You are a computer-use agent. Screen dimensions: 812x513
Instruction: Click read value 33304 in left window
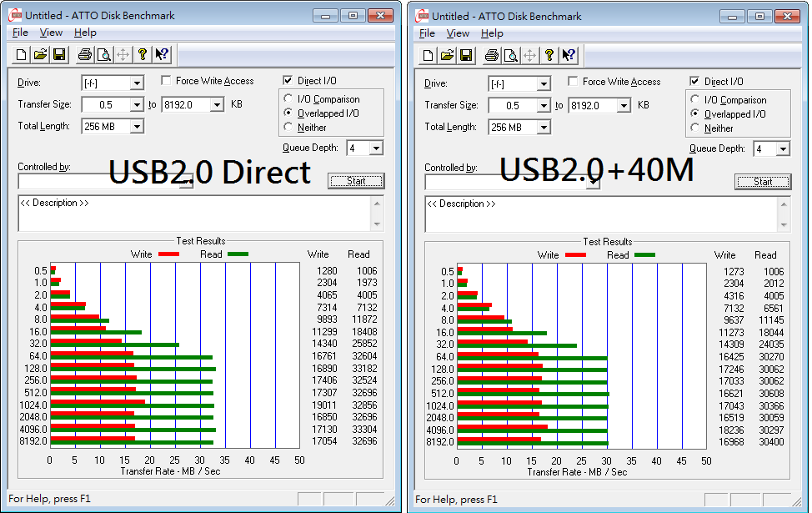tap(364, 429)
